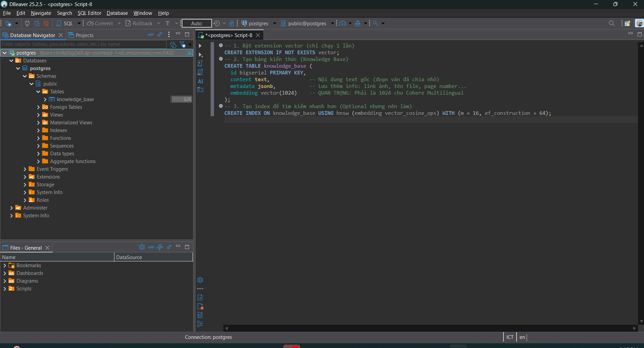Click the Commit button
The width and height of the screenshot is (644, 348).
pos(100,23)
